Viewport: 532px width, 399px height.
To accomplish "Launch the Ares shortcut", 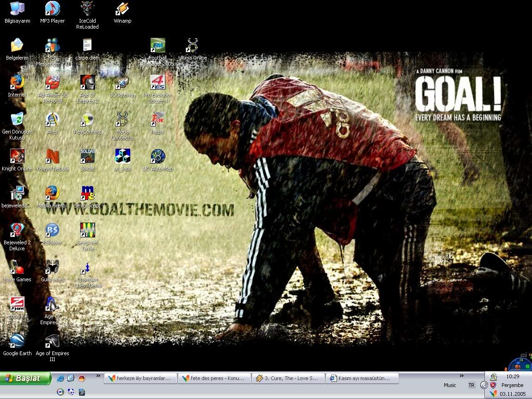I will tap(52, 123).
